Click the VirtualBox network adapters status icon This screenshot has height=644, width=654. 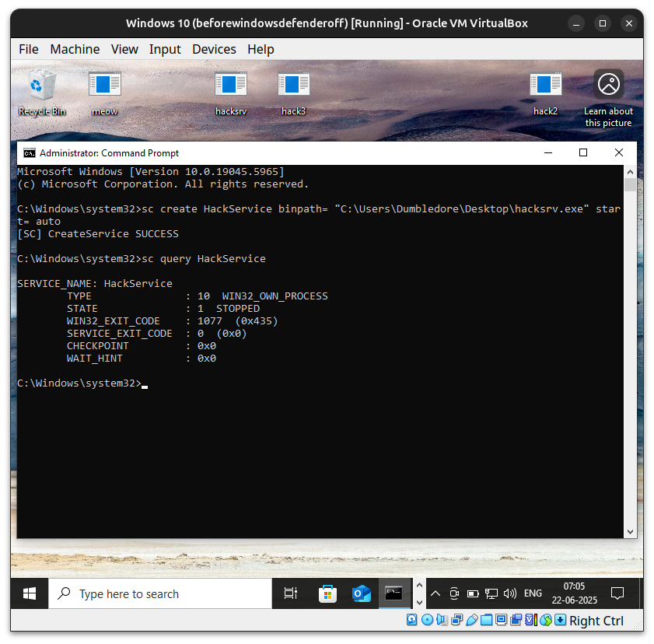pyautogui.click(x=457, y=620)
